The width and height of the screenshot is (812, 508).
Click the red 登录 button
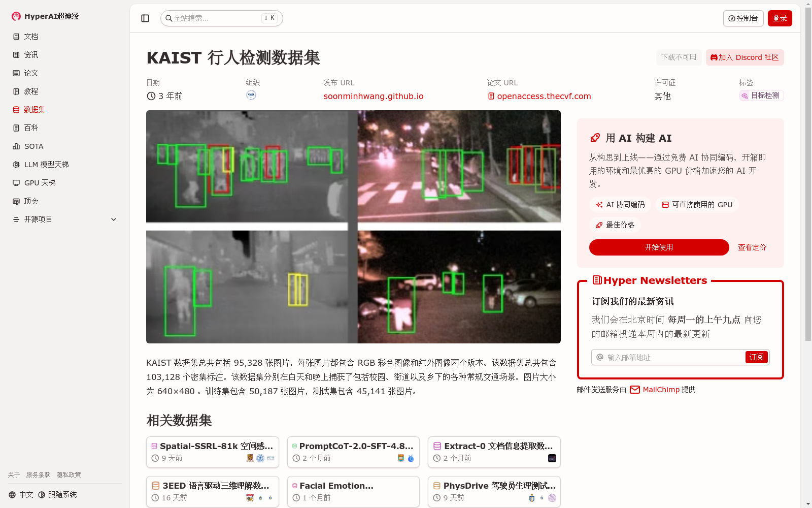pyautogui.click(x=780, y=18)
